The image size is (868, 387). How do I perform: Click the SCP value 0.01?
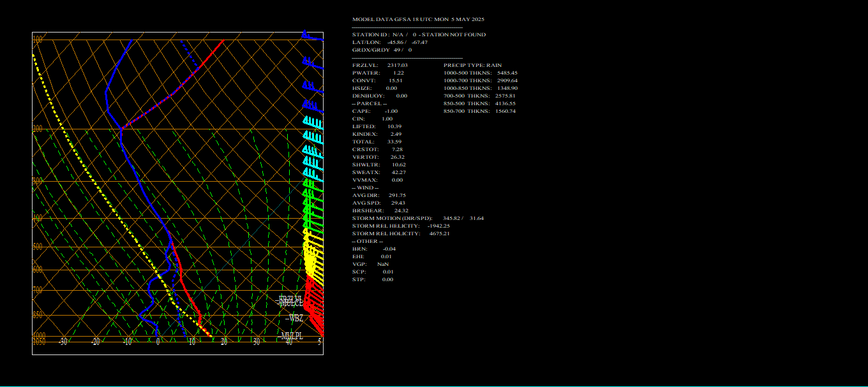pos(388,272)
